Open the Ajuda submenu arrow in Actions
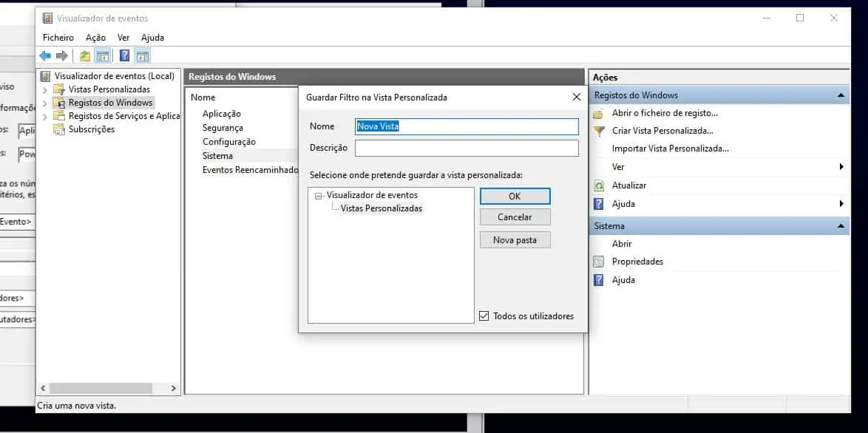The image size is (868, 433). pos(841,203)
